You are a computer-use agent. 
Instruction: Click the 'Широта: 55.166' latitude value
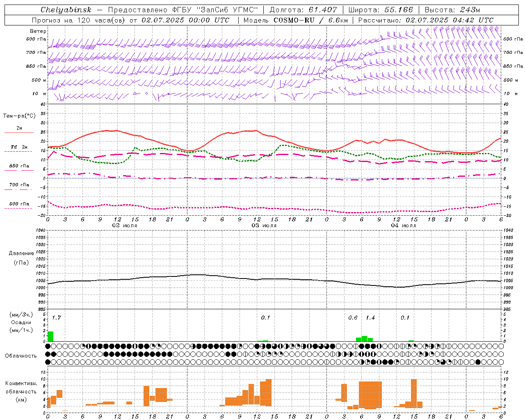click(x=381, y=10)
